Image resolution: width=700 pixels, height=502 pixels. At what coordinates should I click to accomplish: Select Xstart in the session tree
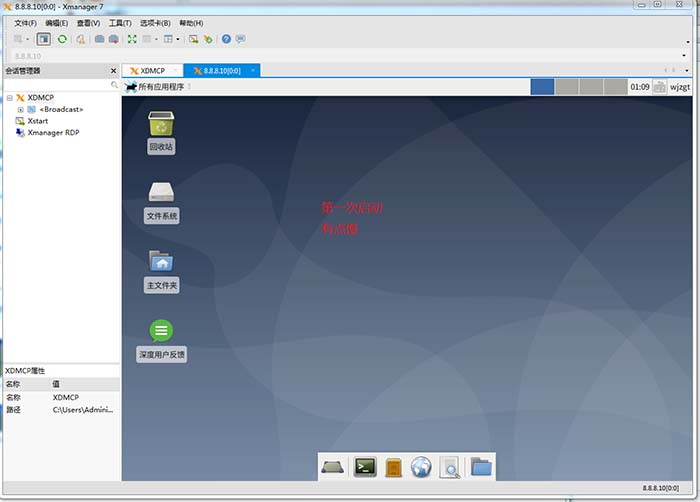[38, 121]
